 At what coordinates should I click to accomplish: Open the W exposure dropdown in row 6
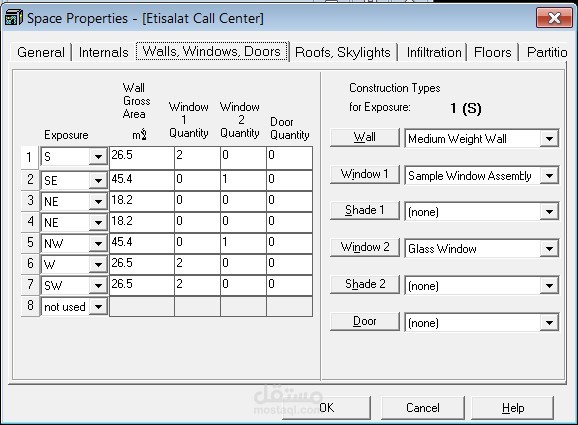98,265
